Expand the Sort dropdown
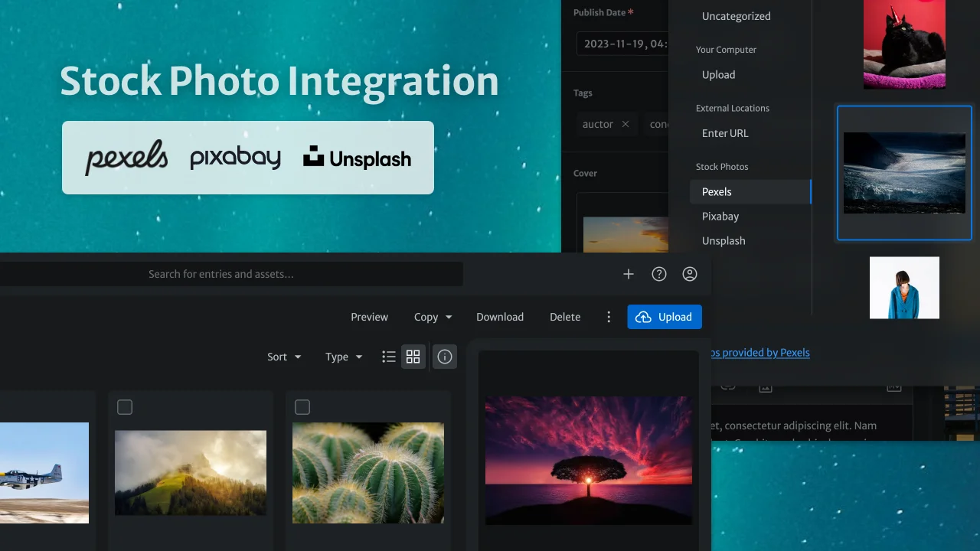The width and height of the screenshot is (980, 551). 283,357
